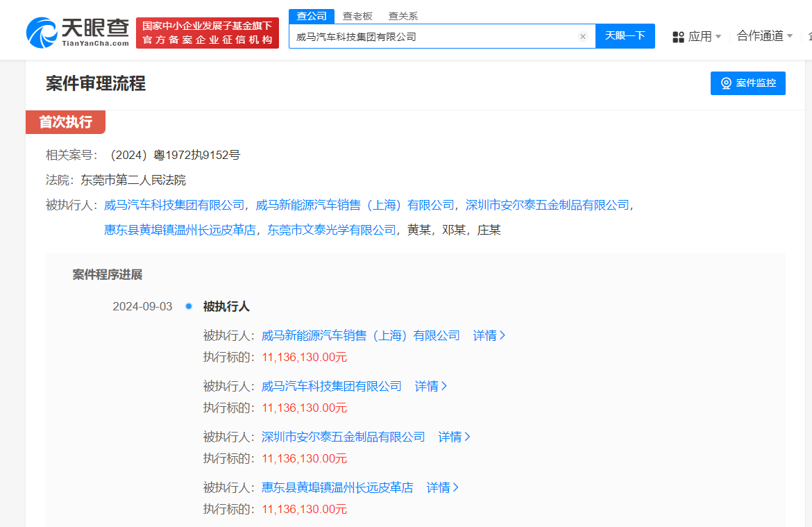Click the blue timeline marker of 案件程序进展
The image size is (812, 527).
point(187,306)
